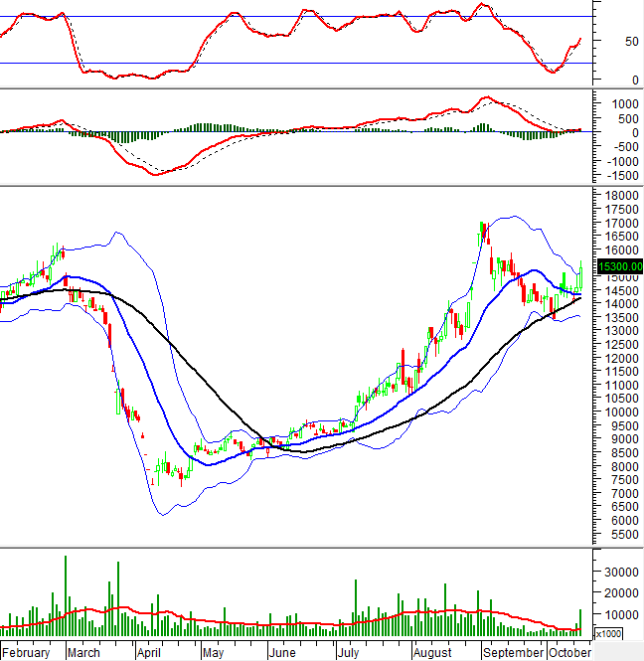Click the highest candlestick at the September peak
The width and height of the screenshot is (644, 661).
pyautogui.click(x=483, y=232)
